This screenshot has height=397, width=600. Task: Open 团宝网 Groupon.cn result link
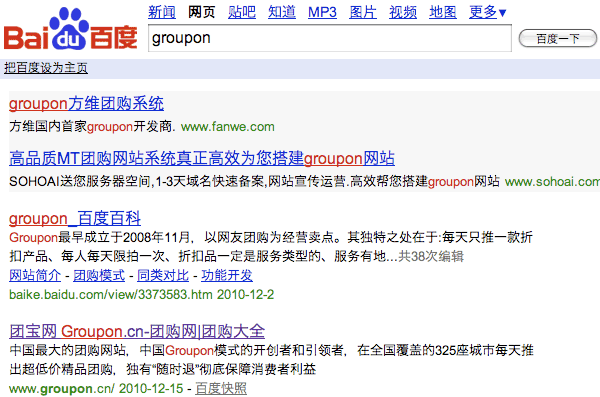coord(137,331)
